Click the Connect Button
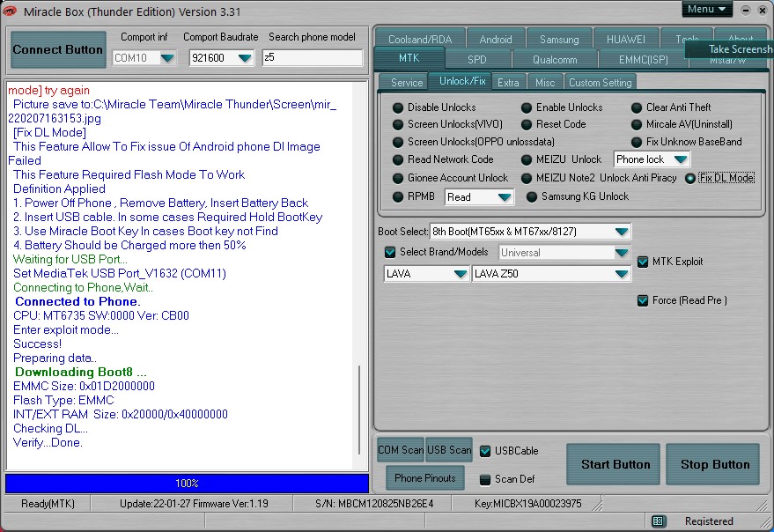 [x=58, y=49]
